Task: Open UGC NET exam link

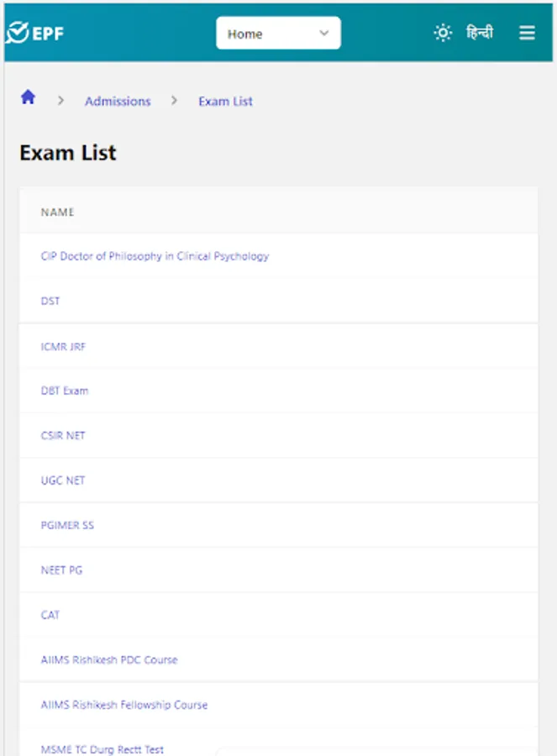Action: click(x=63, y=480)
